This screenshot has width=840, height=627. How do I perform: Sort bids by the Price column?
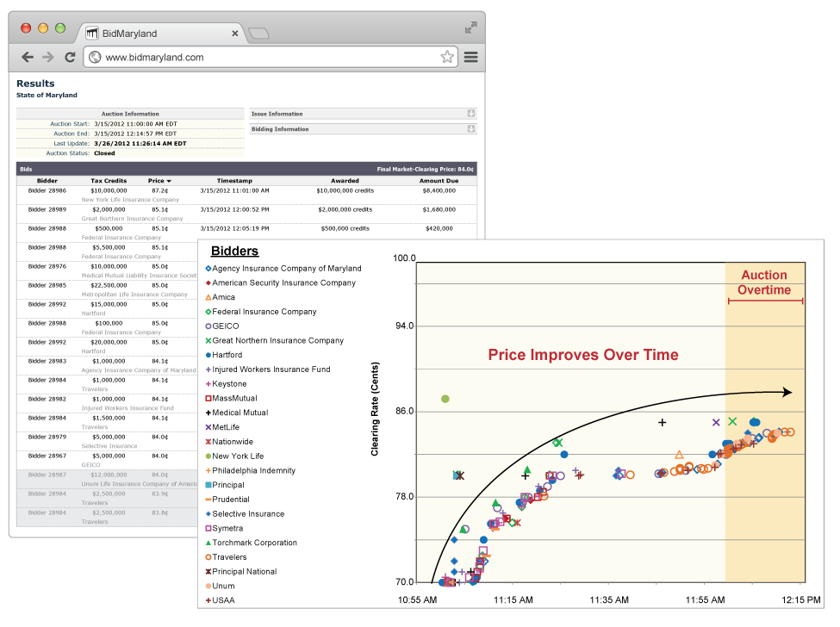[x=159, y=181]
